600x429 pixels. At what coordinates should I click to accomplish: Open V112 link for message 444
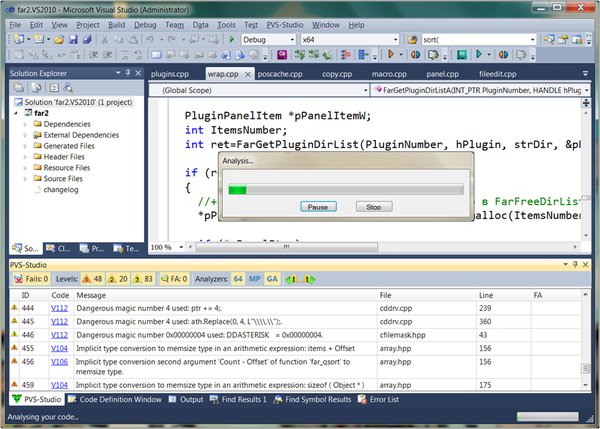(x=59, y=308)
